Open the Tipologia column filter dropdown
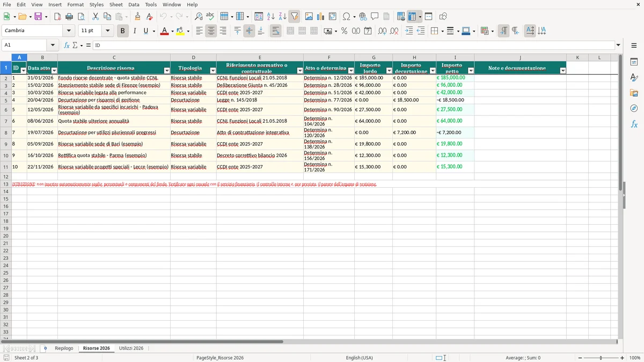644x362 pixels. coord(213,70)
